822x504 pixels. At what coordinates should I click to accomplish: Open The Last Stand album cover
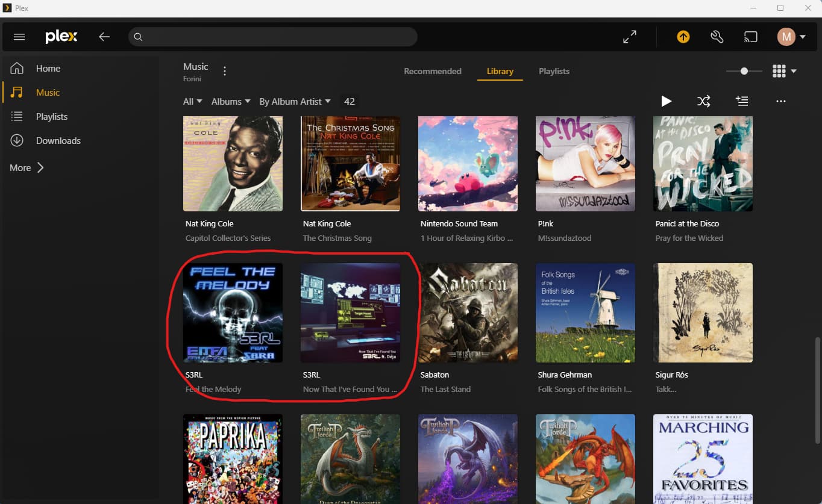pyautogui.click(x=468, y=313)
